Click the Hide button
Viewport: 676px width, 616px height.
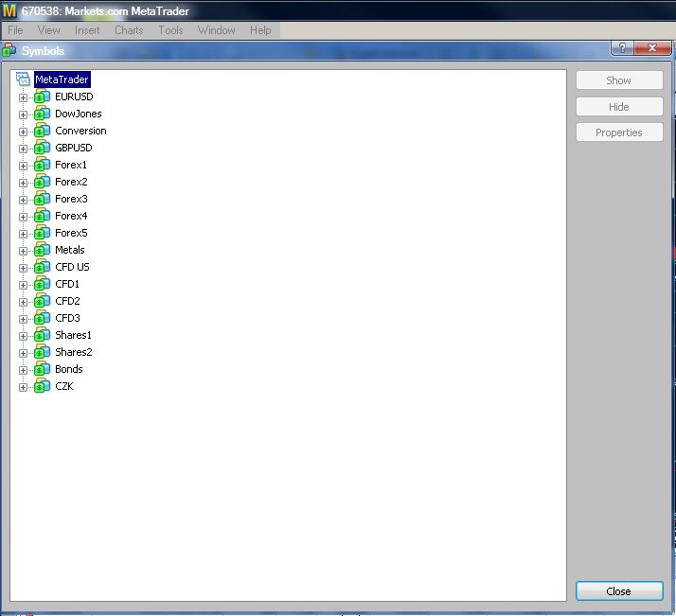pos(619,106)
